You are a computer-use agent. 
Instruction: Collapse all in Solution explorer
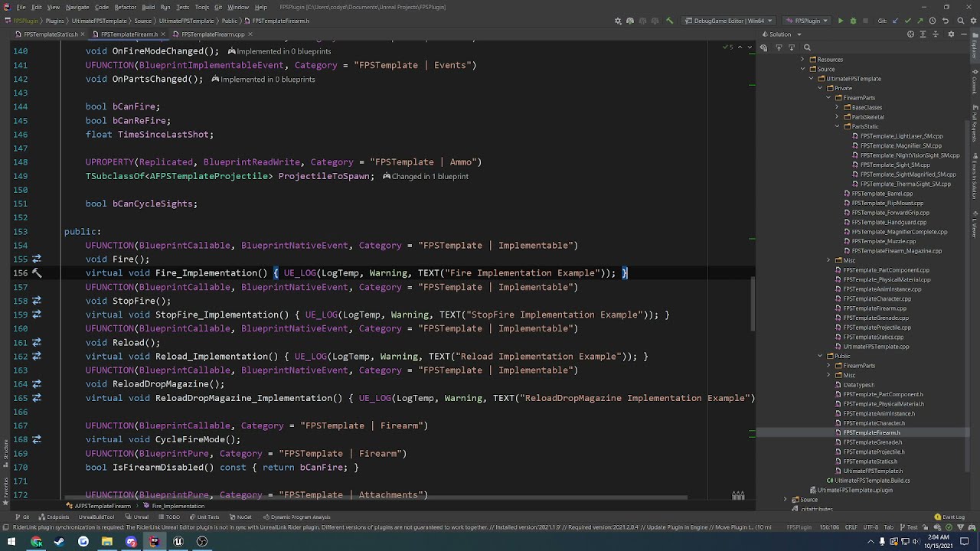(x=936, y=34)
